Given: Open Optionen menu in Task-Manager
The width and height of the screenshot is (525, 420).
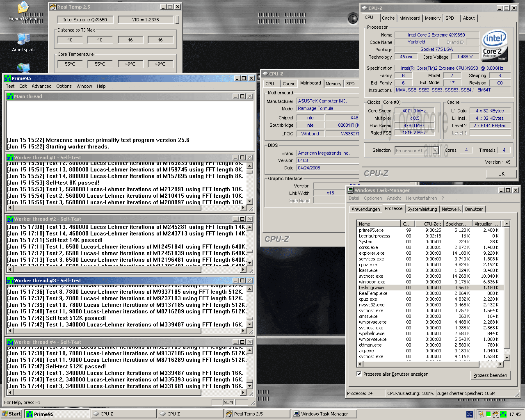Looking at the screenshot, I should [373, 198].
